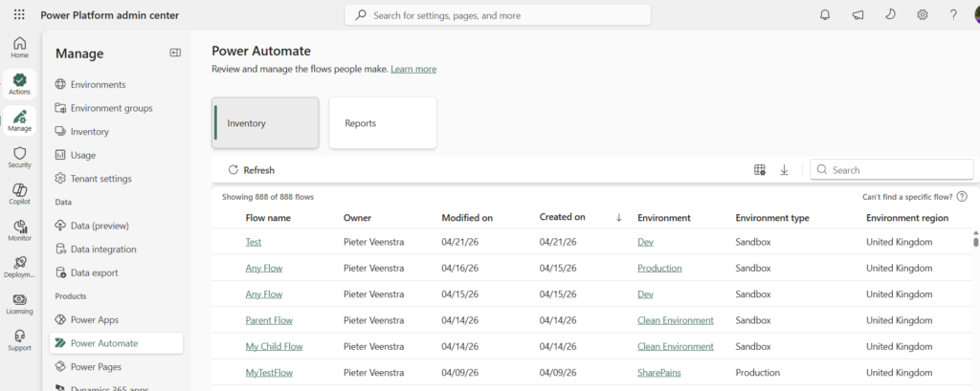Open the My Child Flow link
This screenshot has height=391, width=980.
click(274, 346)
